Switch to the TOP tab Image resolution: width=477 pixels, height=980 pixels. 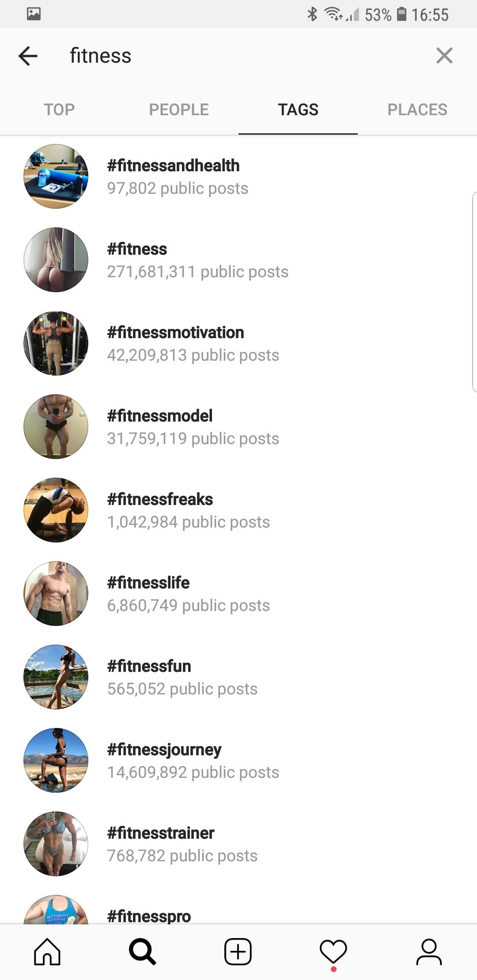pyautogui.click(x=59, y=109)
